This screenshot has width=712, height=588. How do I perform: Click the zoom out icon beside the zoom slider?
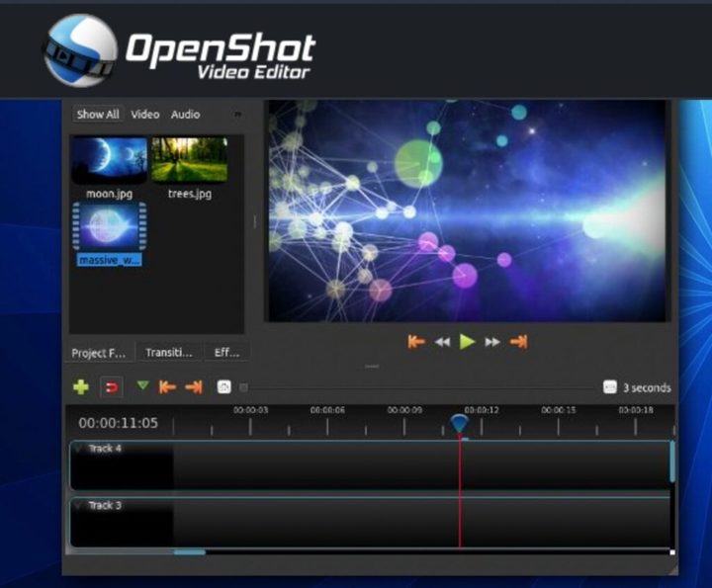point(223,387)
